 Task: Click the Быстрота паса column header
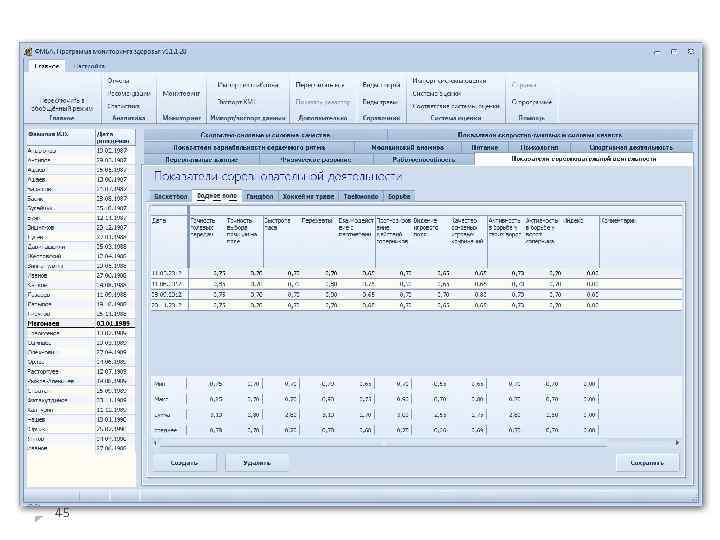281,242
